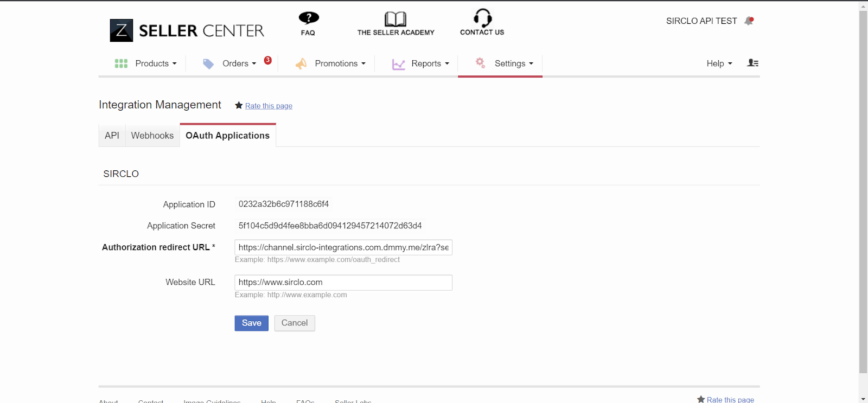Image resolution: width=868 pixels, height=403 pixels.
Task: Click the Promotions megaphone icon
Action: (301, 64)
